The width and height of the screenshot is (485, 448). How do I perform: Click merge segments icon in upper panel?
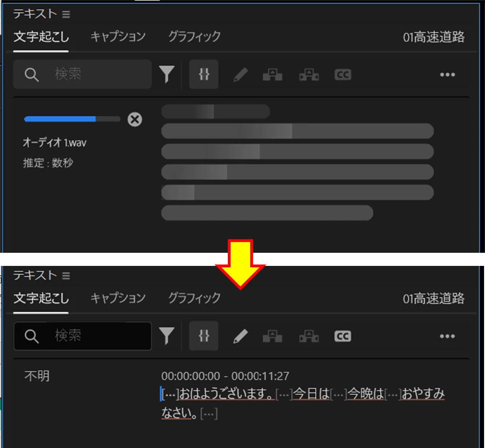tap(273, 74)
